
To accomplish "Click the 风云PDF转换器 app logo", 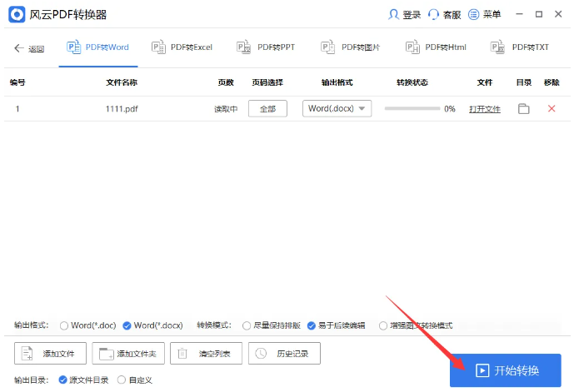I will pyautogui.click(x=17, y=15).
